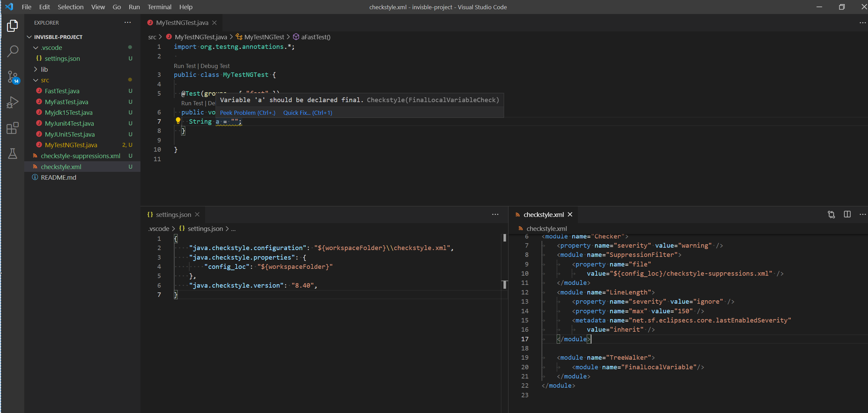Screen dimensions: 868x413
Task: Open the Search view in activity bar
Action: click(x=12, y=51)
